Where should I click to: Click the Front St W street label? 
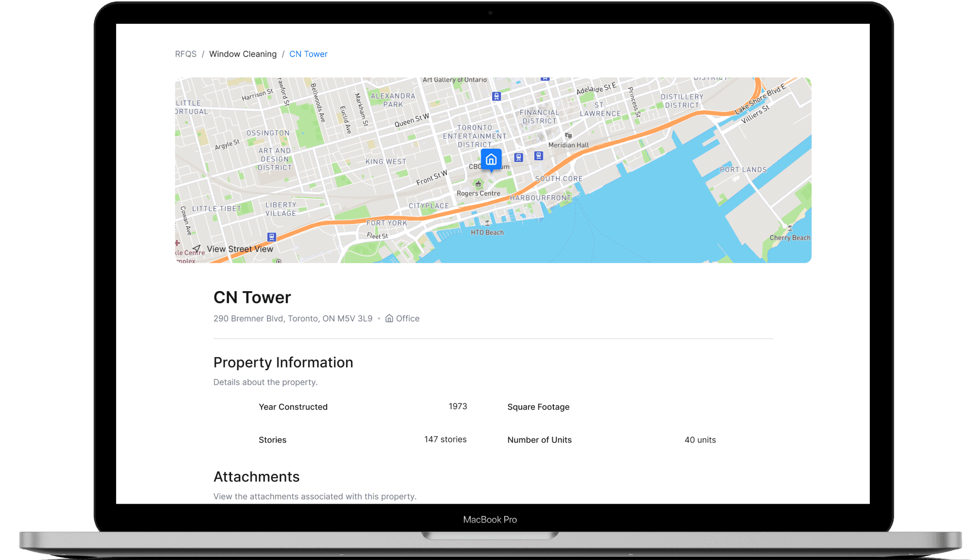(x=432, y=177)
